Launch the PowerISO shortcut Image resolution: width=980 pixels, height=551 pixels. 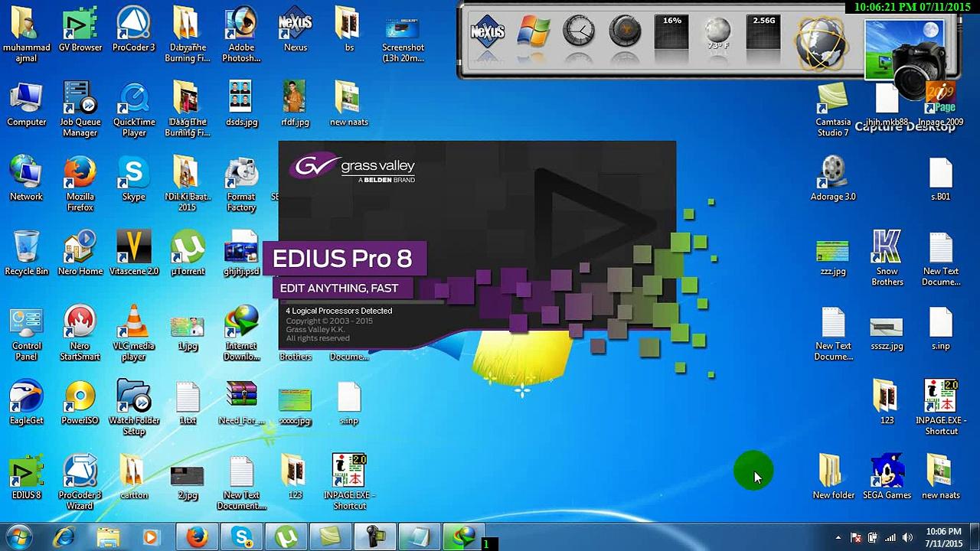80,403
